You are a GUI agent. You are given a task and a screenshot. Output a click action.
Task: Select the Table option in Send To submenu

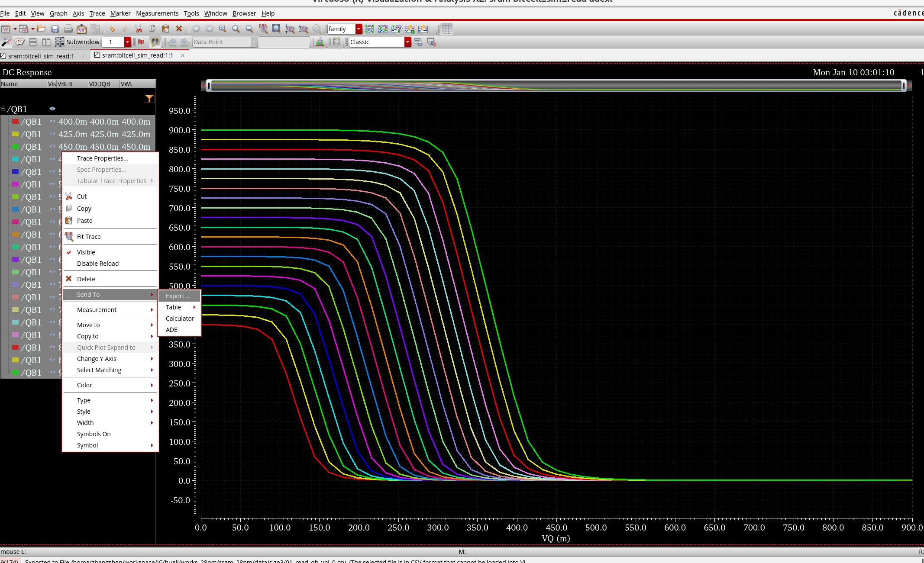pos(173,307)
